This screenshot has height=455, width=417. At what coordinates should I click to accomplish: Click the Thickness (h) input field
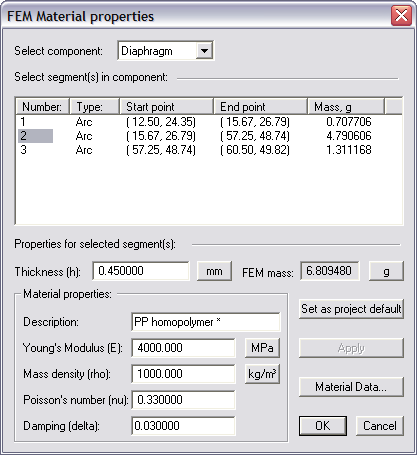pos(141,271)
